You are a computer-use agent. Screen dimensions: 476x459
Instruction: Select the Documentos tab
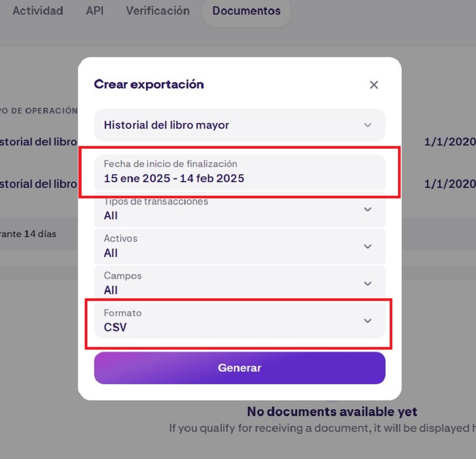click(x=246, y=10)
